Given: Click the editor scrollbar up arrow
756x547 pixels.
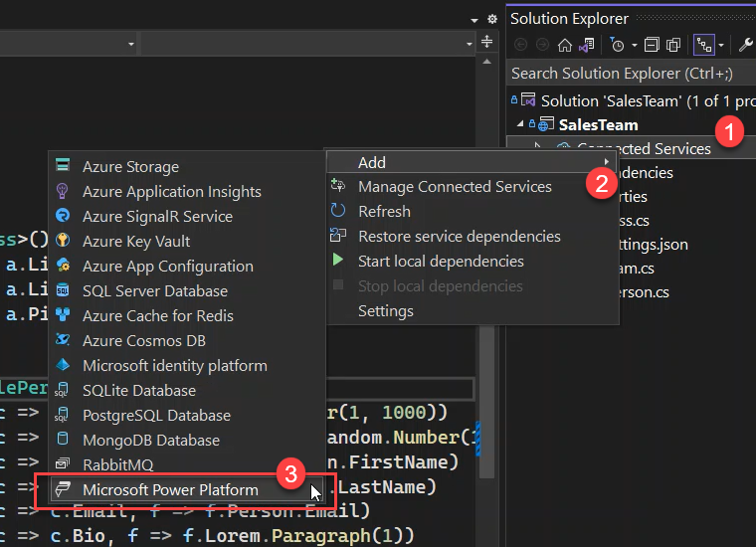Looking at the screenshot, I should tap(487, 62).
